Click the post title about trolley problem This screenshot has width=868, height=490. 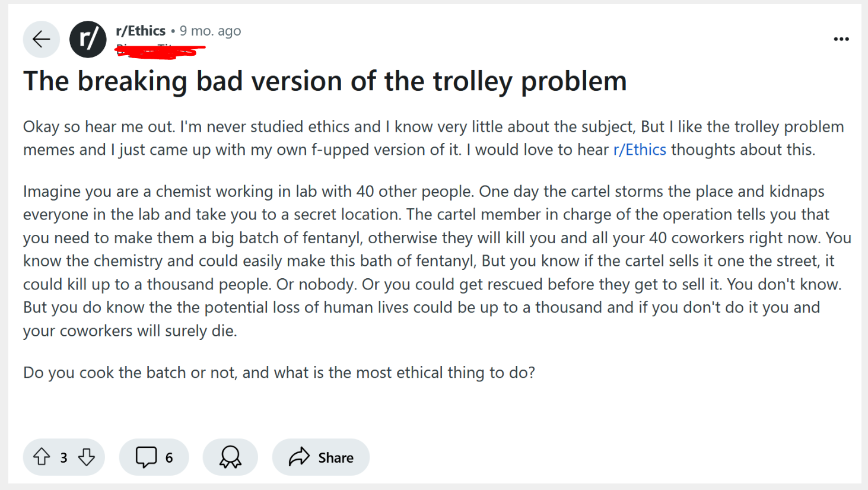point(325,81)
